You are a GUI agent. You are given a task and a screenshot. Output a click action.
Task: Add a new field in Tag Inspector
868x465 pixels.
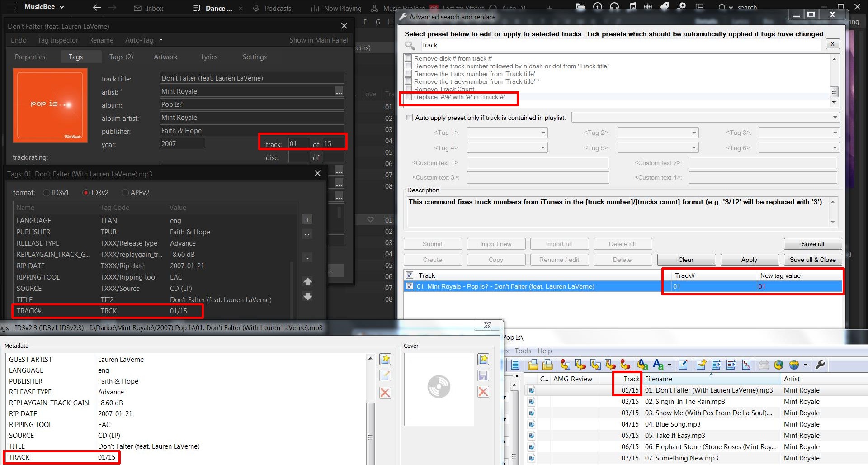pyautogui.click(x=307, y=220)
